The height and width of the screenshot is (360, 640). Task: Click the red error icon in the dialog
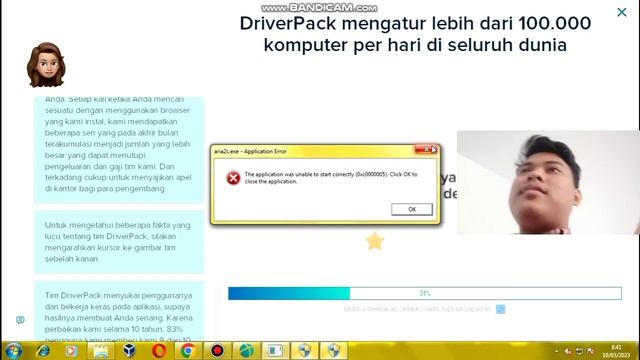[233, 178]
